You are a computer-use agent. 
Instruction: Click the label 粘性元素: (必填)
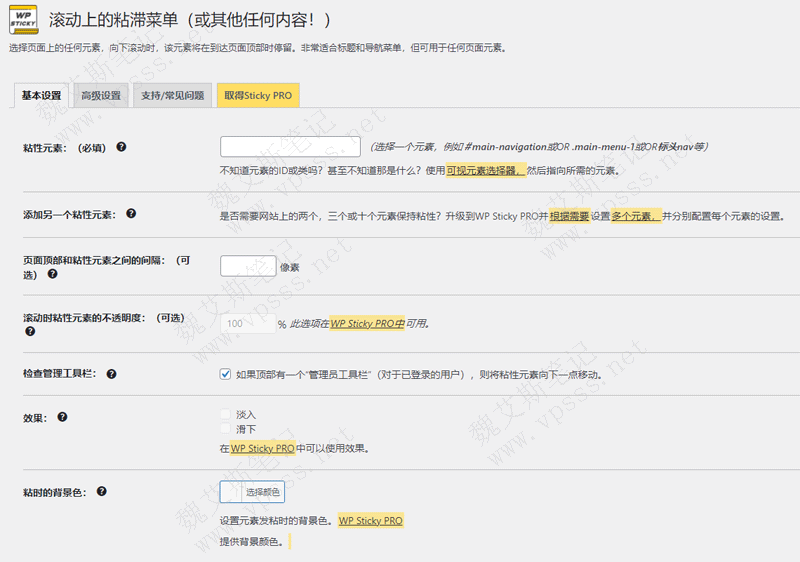coord(64,148)
